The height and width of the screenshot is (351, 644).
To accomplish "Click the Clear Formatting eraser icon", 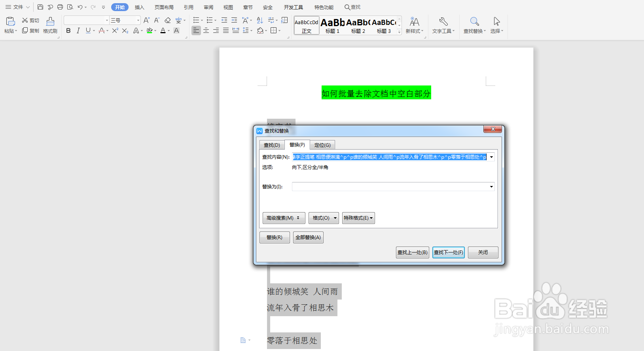I will pyautogui.click(x=167, y=20).
